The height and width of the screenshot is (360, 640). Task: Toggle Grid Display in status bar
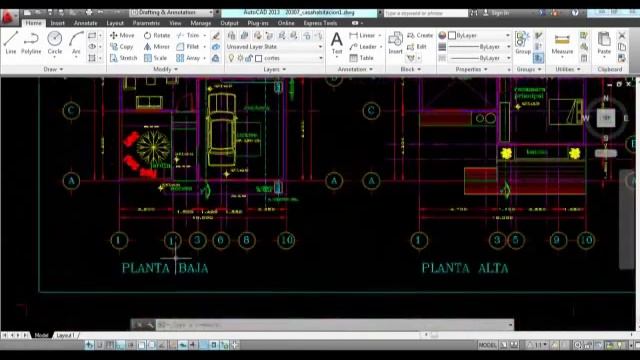tap(110, 345)
